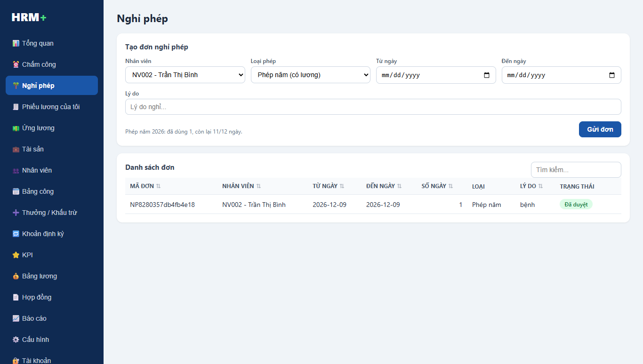Screen dimensions: 643x364
Task: Click the Báo cáo chart icon
Action: point(16,318)
